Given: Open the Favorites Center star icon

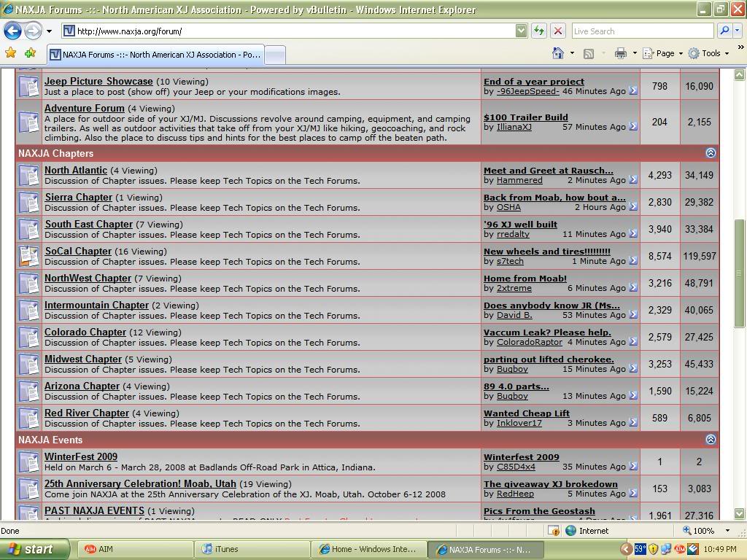Looking at the screenshot, I should tap(10, 53).
